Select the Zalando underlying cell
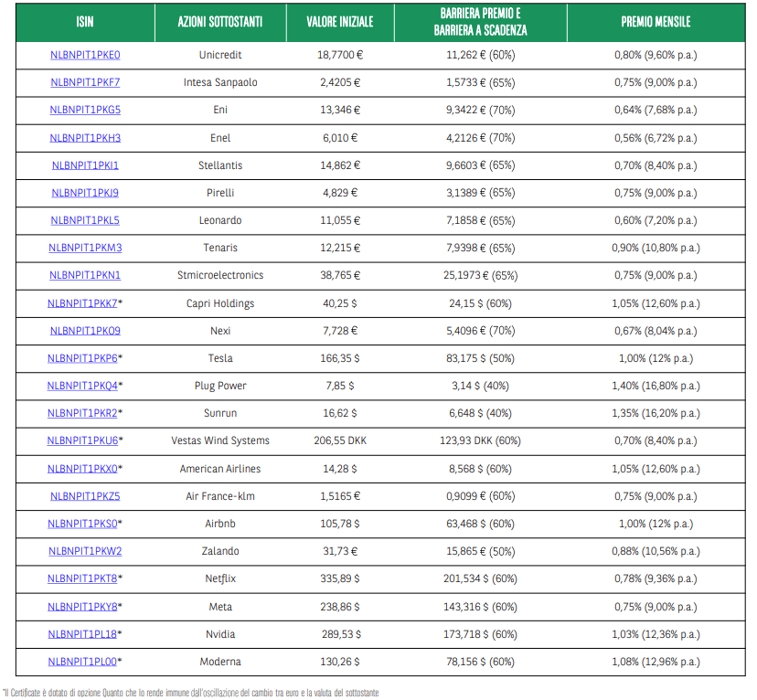 (x=220, y=551)
